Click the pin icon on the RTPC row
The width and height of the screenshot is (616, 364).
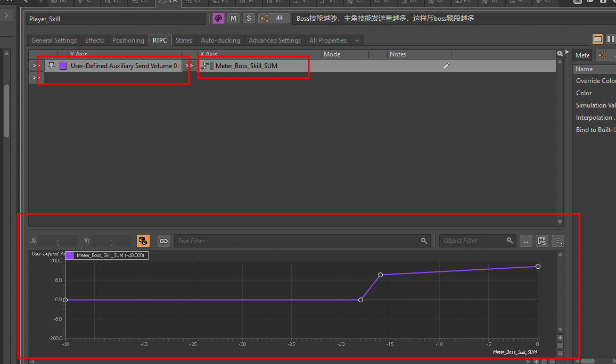coord(51,65)
